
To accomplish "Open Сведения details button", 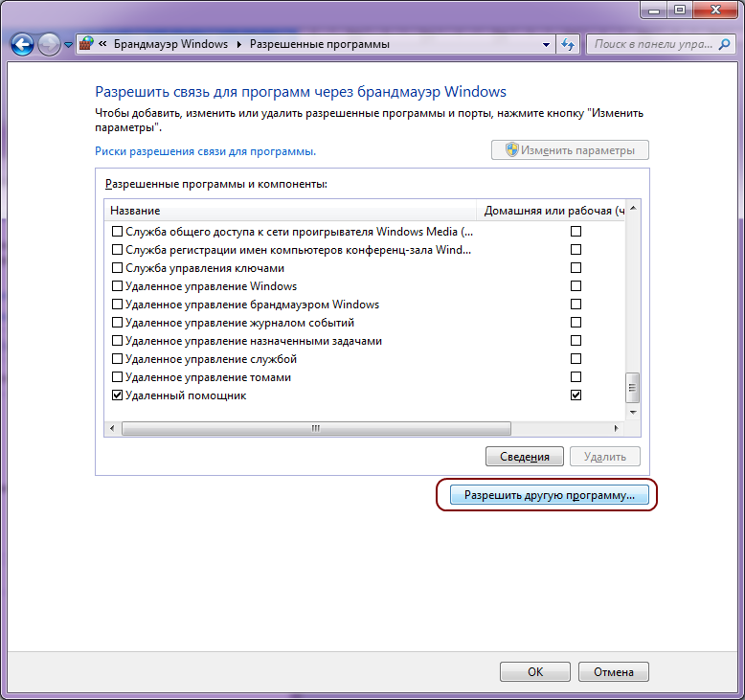I will [x=525, y=456].
